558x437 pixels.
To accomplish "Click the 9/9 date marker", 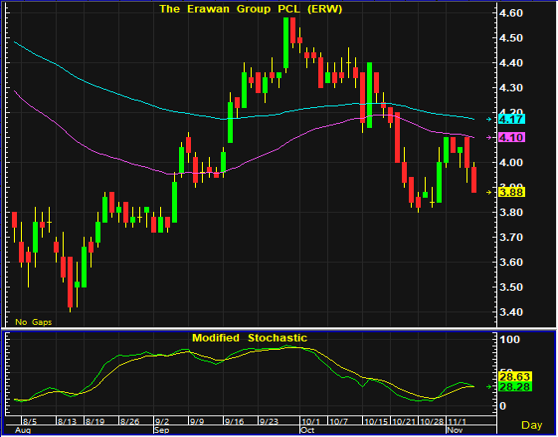I will click(197, 422).
